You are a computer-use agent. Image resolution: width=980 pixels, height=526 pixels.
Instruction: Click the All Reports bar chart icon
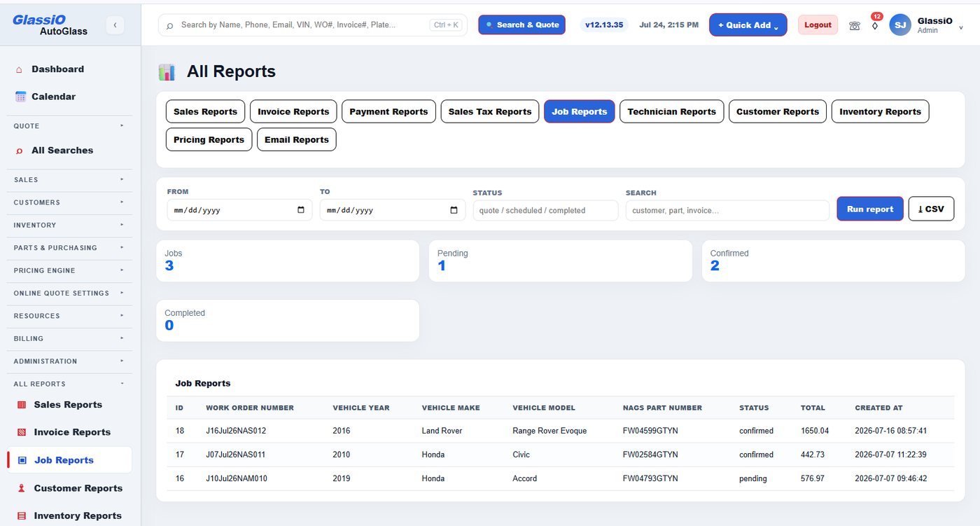tap(167, 71)
